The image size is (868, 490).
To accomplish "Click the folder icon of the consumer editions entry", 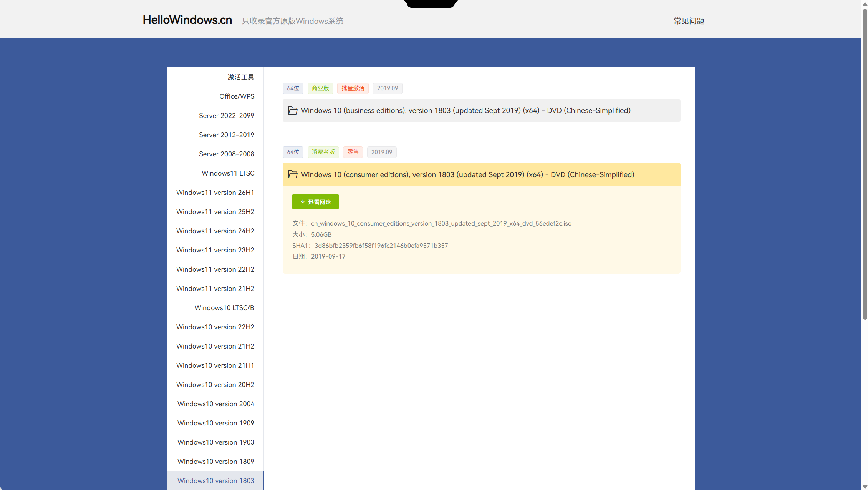I will coord(293,174).
